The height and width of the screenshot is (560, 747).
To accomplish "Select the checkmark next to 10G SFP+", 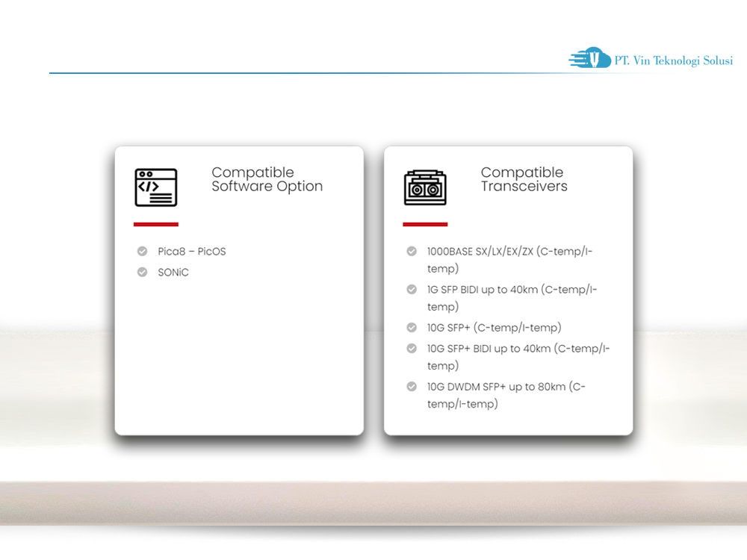I will [x=412, y=327].
